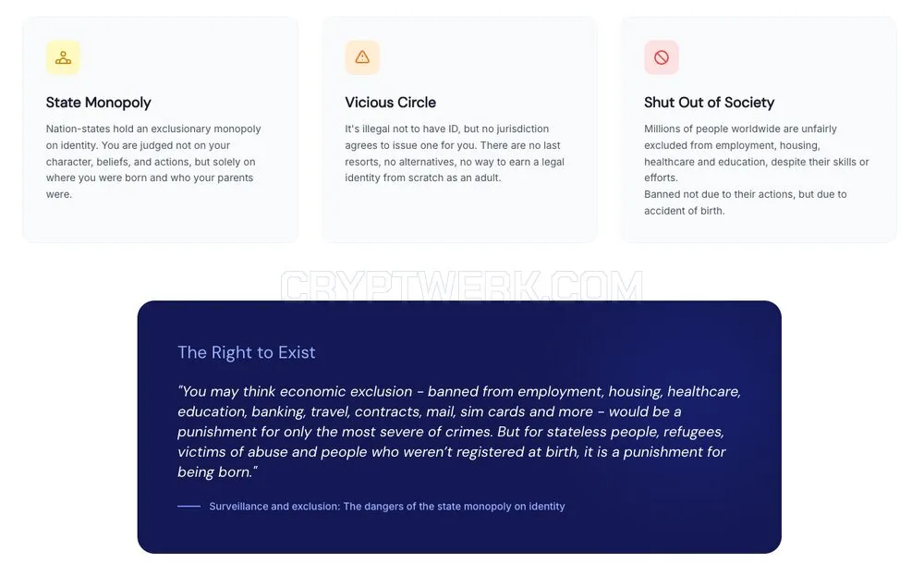924x576 pixels.
Task: Open Surveillance and exclusion source link
Action: point(386,506)
